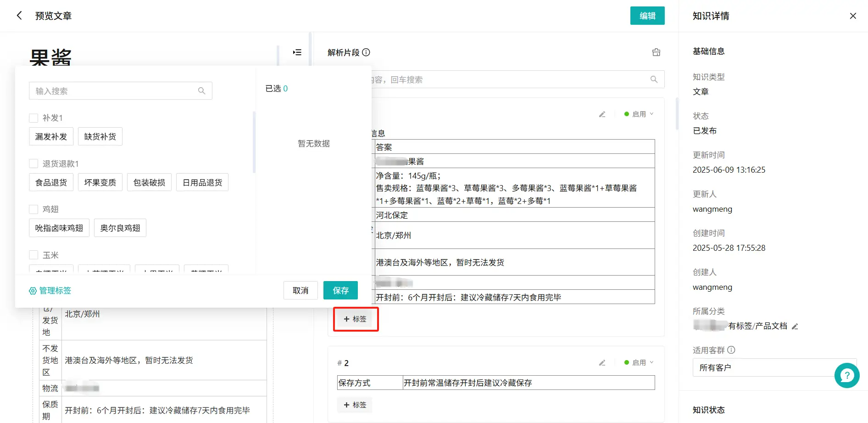Viewport: 868px width, 423px height.
Task: Check the 鸡翅 group checkbox
Action: coord(33,209)
